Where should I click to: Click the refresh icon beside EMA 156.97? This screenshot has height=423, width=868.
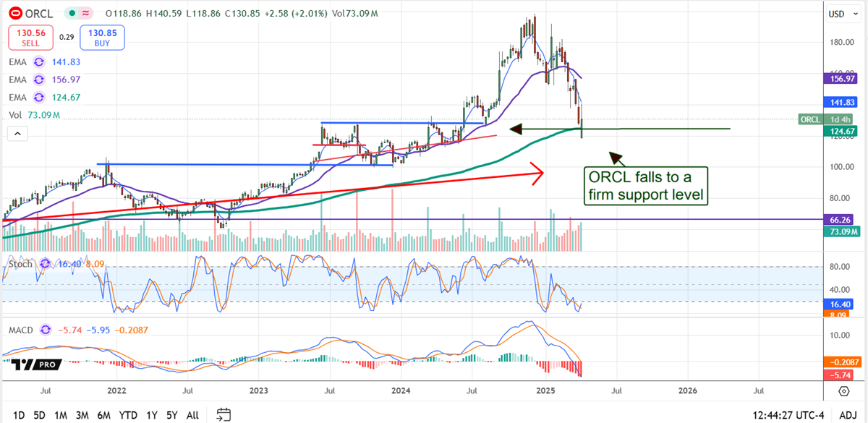38,80
